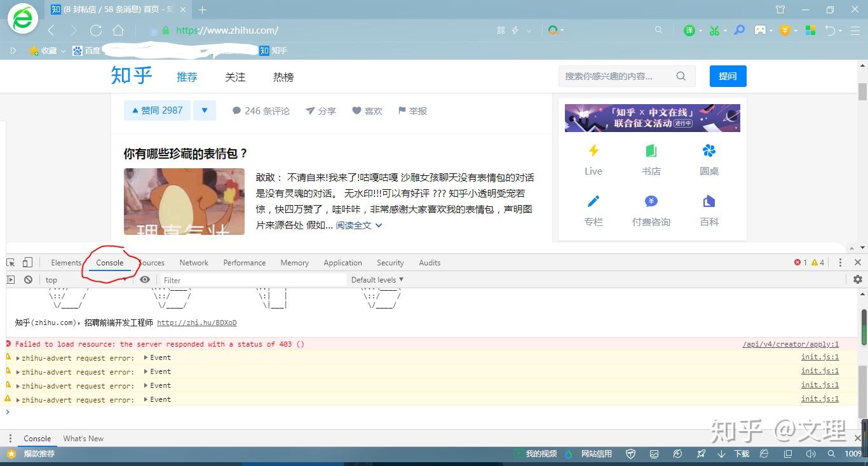The height and width of the screenshot is (466, 868).
Task: Go to browser home page icon
Action: point(118,30)
